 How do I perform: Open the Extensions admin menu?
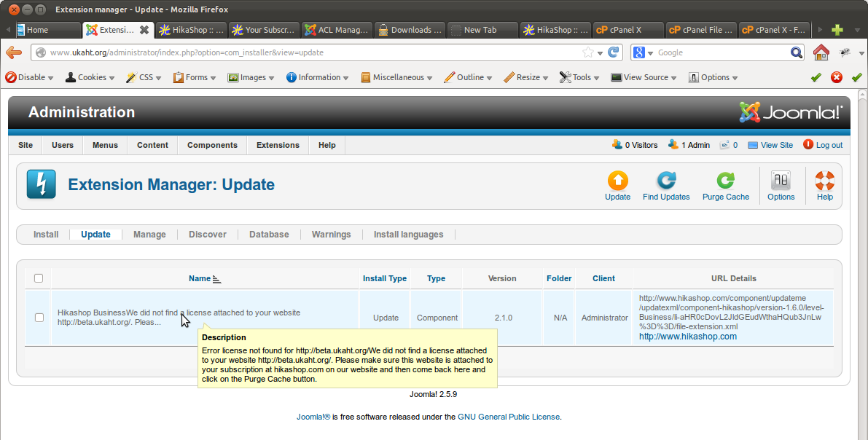[278, 145]
